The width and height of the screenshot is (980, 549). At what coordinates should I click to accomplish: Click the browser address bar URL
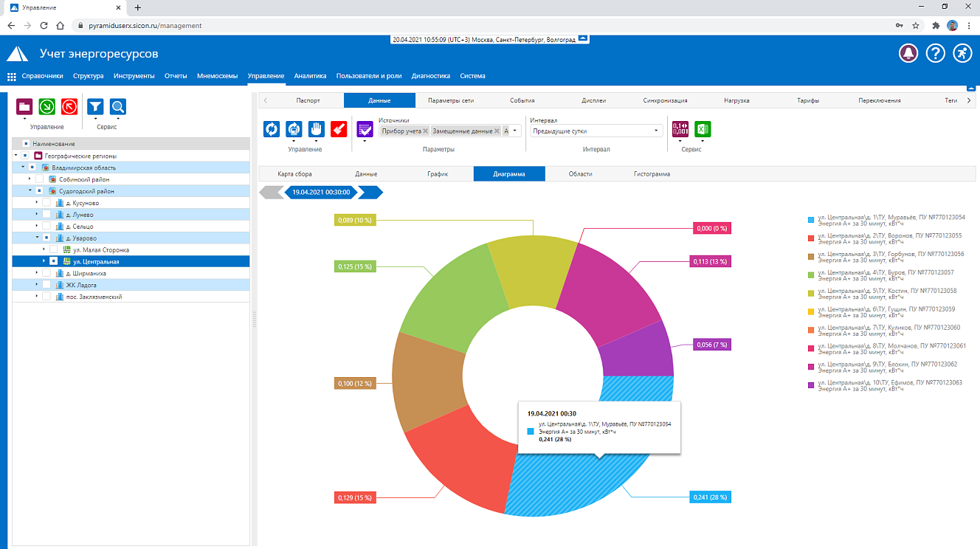[145, 25]
